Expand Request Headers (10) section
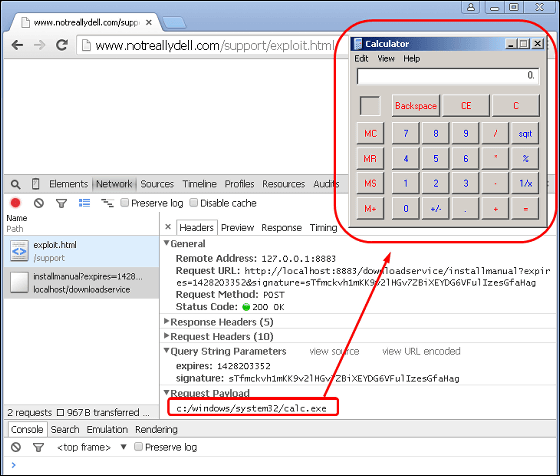Screen dimensions: 560x476 coord(166,336)
